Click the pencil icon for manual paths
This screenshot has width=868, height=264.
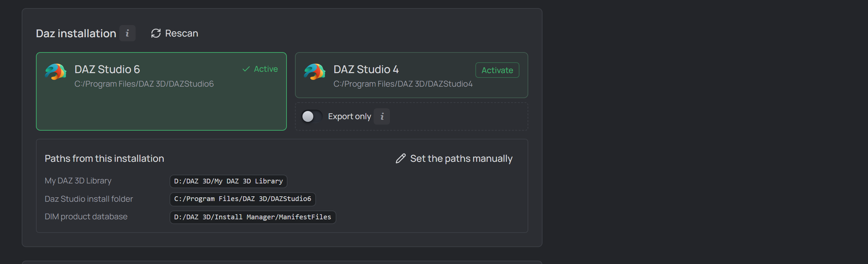coord(401,158)
